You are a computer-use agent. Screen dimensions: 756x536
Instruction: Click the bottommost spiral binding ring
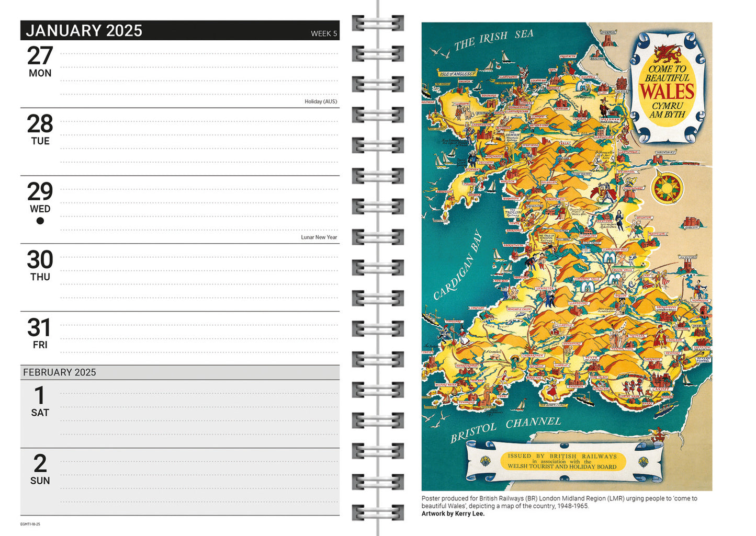[378, 512]
